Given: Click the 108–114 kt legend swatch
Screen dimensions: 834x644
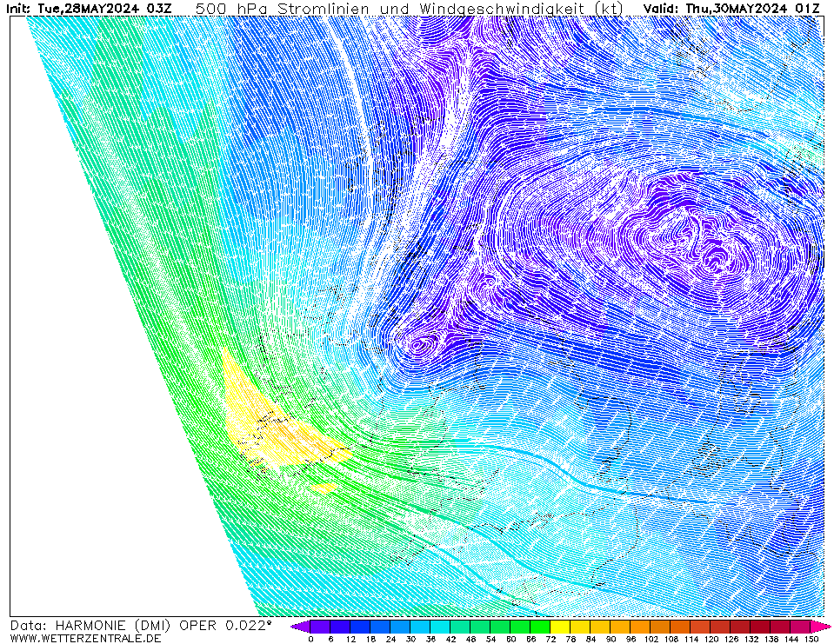Looking at the screenshot, I should [681, 627].
